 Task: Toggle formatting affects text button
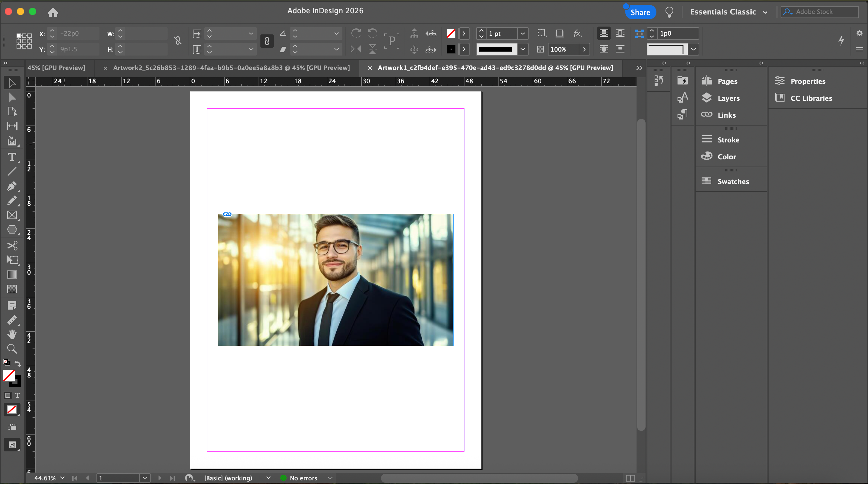[x=17, y=395]
